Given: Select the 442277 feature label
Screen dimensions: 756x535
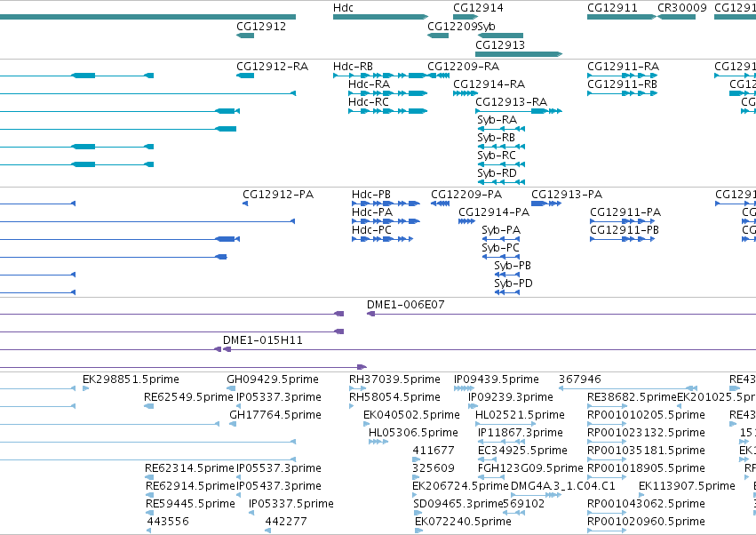Looking at the screenshot, I should pyautogui.click(x=286, y=523).
